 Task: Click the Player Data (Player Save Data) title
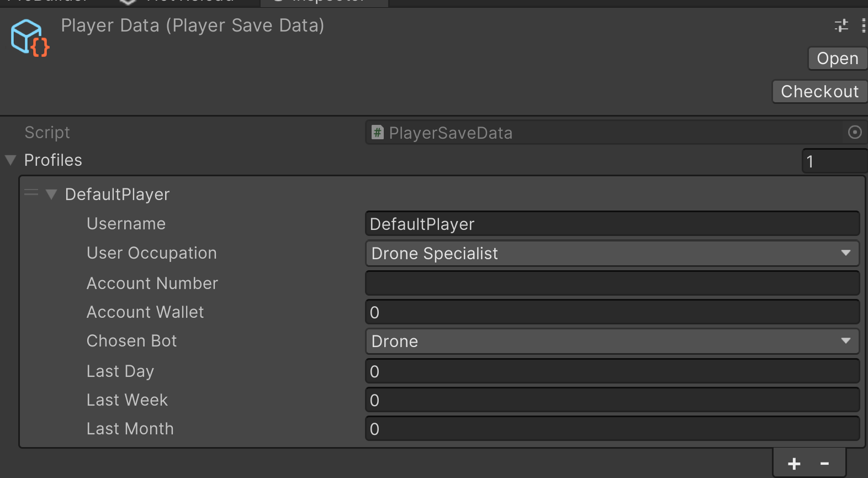[193, 25]
